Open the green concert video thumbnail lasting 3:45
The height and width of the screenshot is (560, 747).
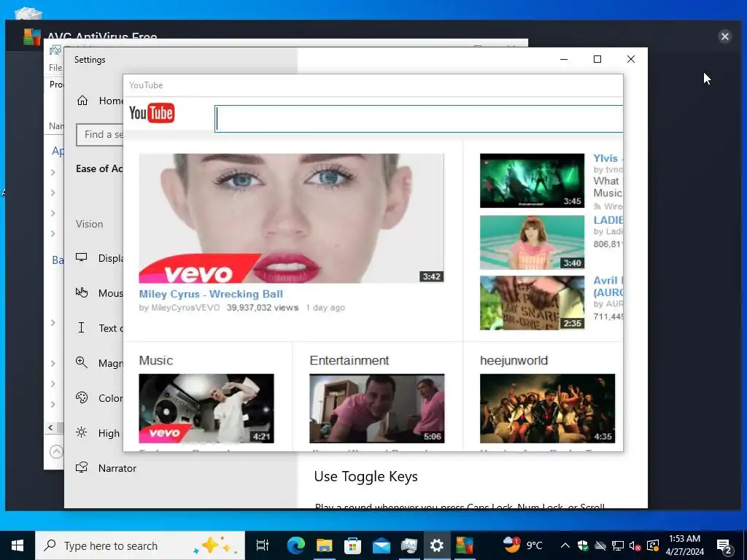[532, 181]
